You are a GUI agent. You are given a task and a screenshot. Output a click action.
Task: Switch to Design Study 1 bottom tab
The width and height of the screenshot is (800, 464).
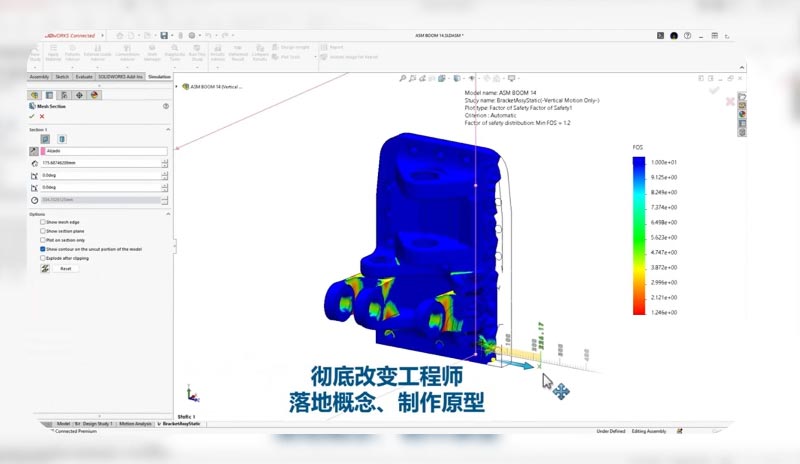pos(94,424)
